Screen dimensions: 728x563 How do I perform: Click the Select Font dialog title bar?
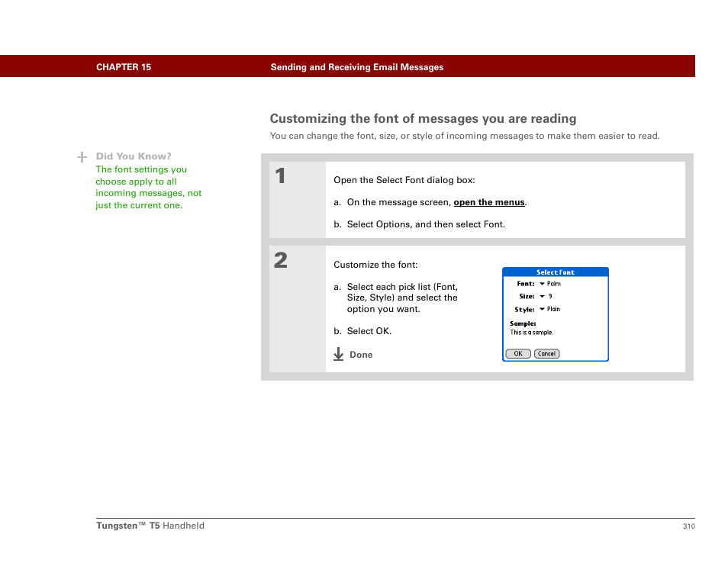556,272
